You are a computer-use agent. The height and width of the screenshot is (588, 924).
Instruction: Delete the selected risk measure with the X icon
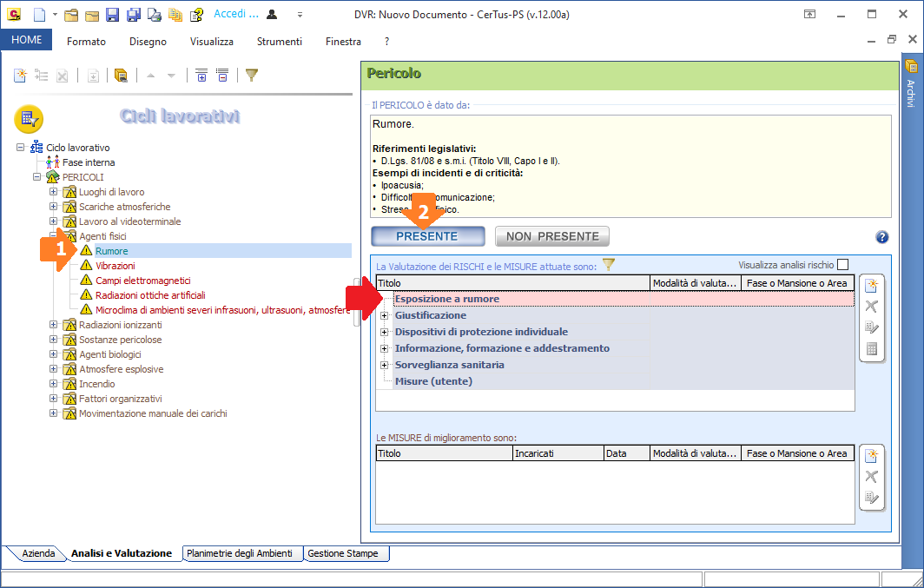[872, 307]
